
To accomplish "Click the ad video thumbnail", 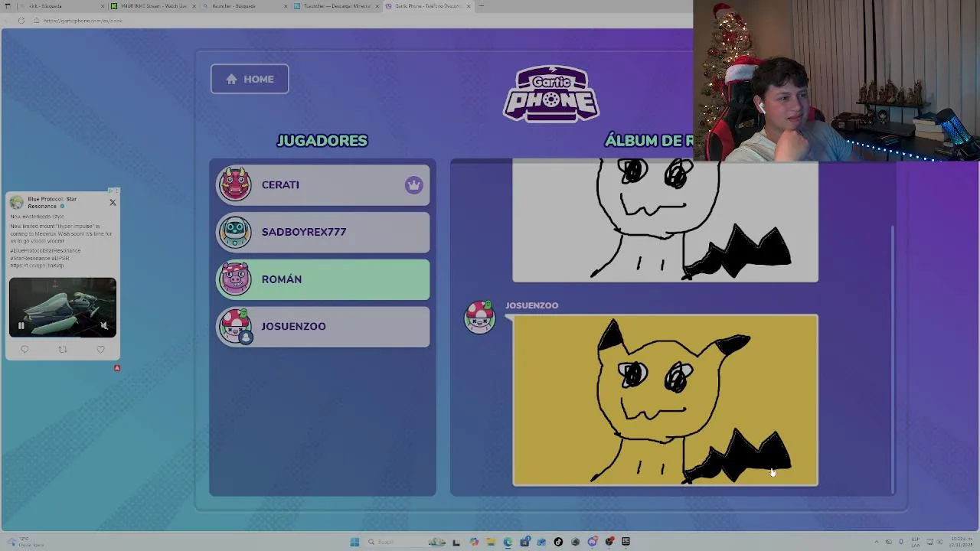I will (x=63, y=308).
